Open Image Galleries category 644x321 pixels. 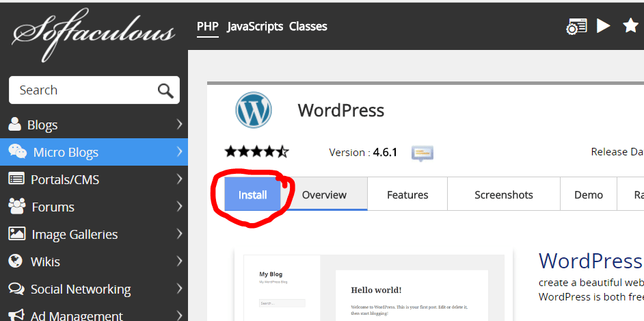tap(75, 235)
